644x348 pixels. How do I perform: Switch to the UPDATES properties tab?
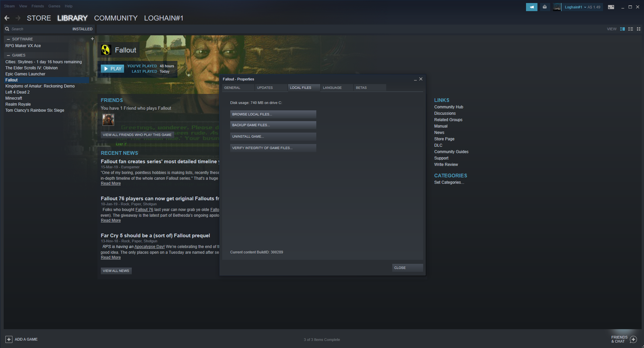pyautogui.click(x=271, y=88)
